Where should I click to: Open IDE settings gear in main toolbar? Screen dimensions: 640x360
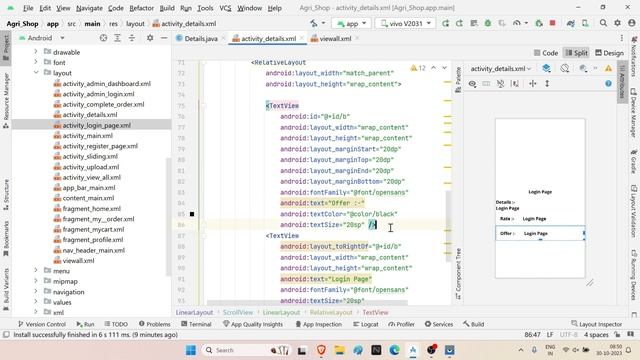click(617, 23)
